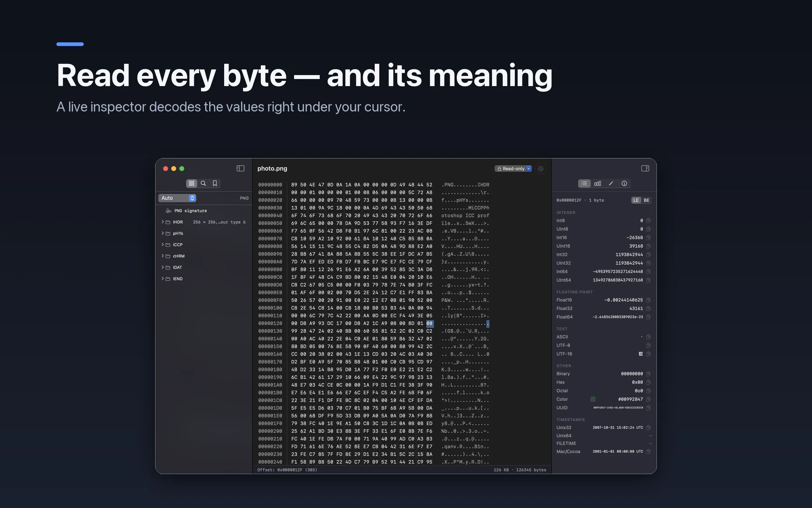This screenshot has width=812, height=508.
Task: Copy the UInt32 value
Action: pos(648,263)
